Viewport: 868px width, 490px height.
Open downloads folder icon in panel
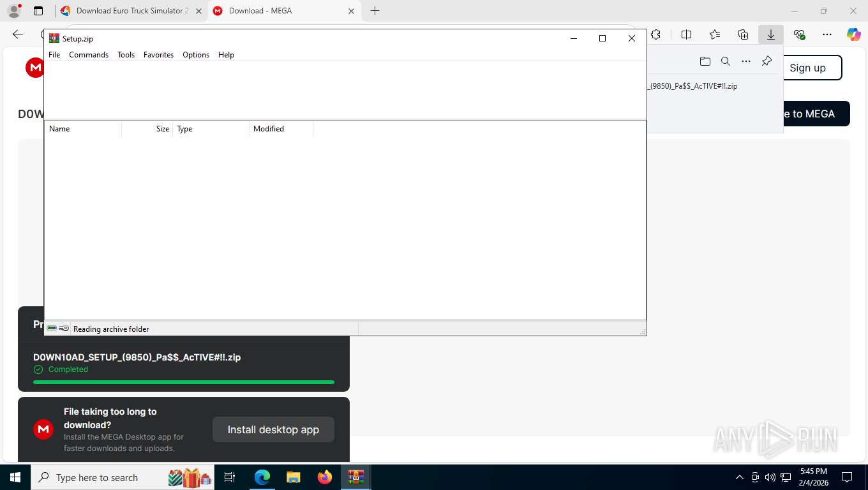click(705, 61)
